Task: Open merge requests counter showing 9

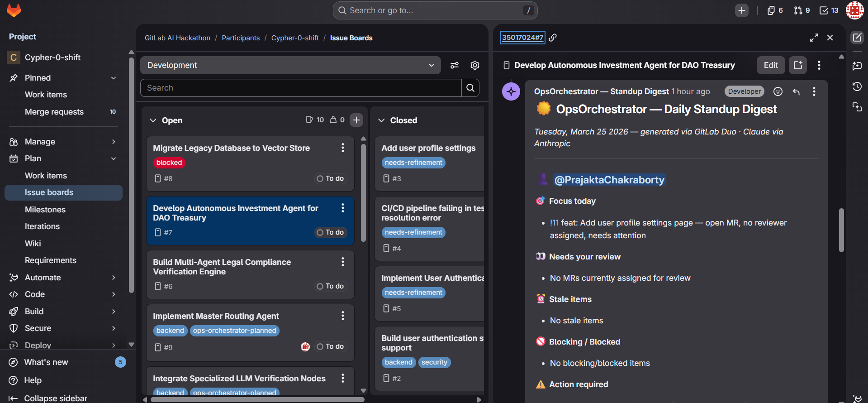Action: (x=802, y=10)
